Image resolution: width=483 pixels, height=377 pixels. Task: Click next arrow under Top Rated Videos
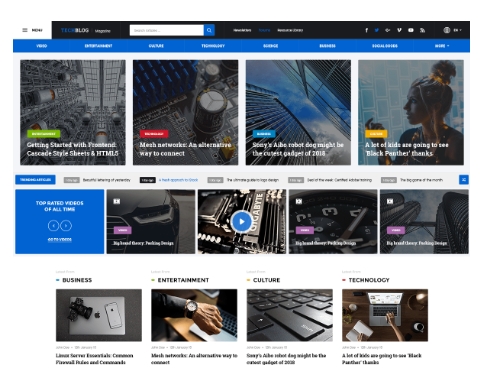pos(66,226)
